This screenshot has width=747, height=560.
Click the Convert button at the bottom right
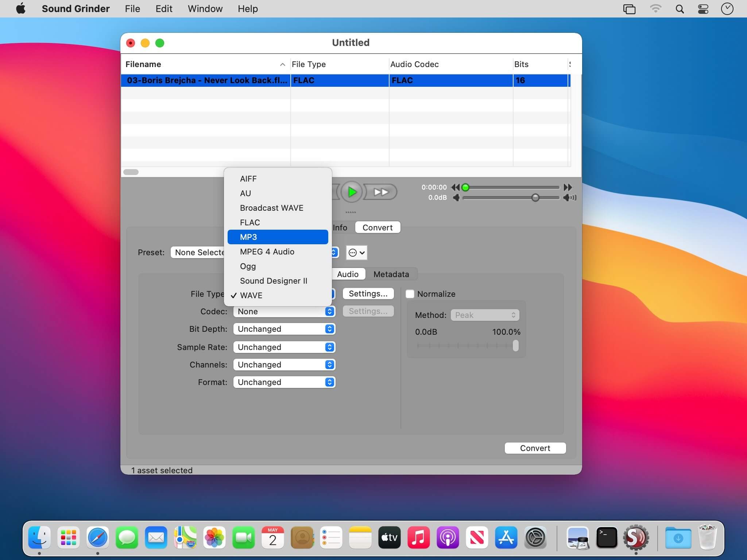click(535, 448)
